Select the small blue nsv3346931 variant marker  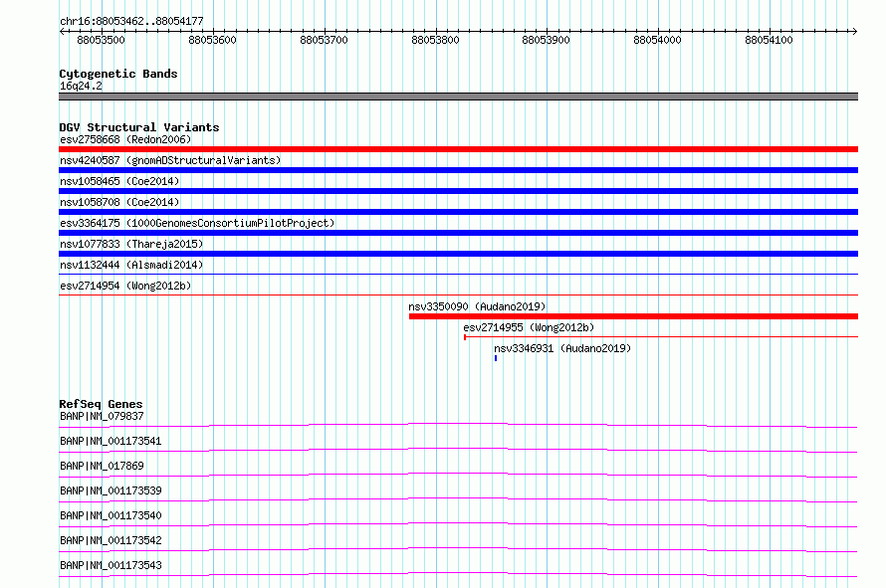(x=496, y=358)
